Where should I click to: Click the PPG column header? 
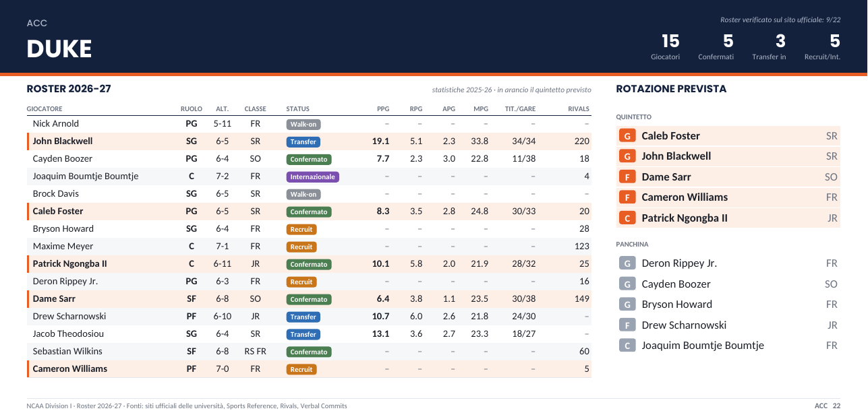click(x=383, y=109)
